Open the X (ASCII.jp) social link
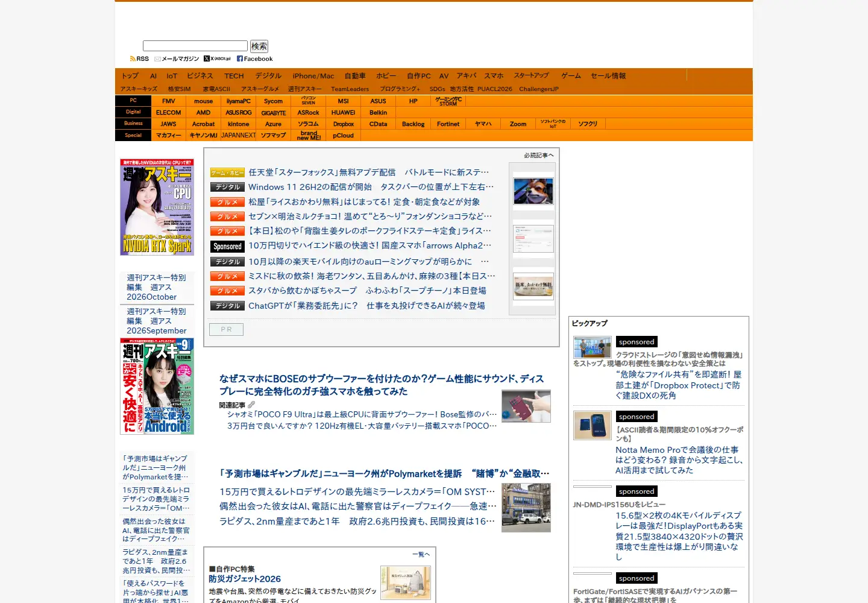The width and height of the screenshot is (868, 603). click(217, 59)
